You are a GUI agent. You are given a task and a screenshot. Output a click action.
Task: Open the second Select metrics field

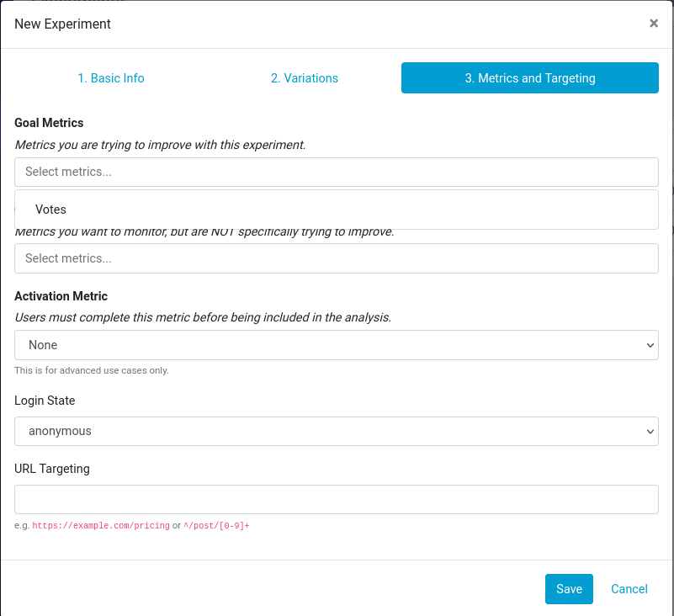[336, 258]
